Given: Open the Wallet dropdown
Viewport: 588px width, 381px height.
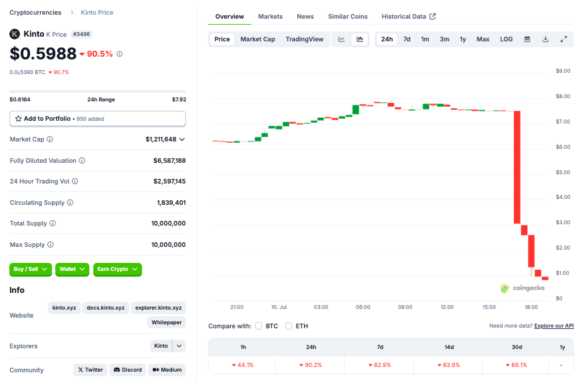Looking at the screenshot, I should (72, 269).
